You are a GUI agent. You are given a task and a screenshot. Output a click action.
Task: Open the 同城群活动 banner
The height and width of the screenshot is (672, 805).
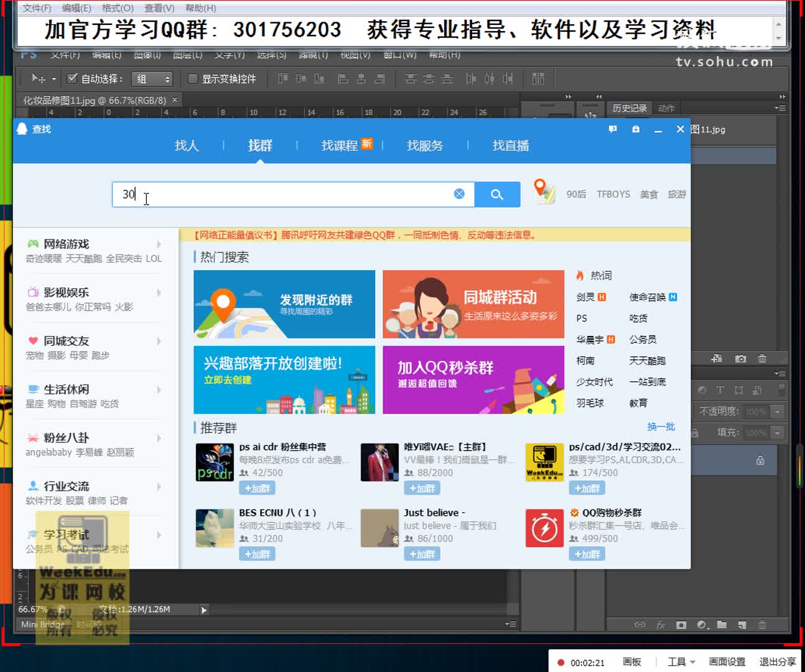[x=473, y=304]
